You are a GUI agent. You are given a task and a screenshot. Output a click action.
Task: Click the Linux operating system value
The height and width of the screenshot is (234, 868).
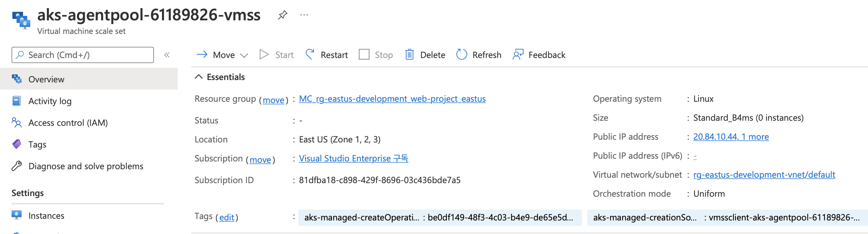703,99
